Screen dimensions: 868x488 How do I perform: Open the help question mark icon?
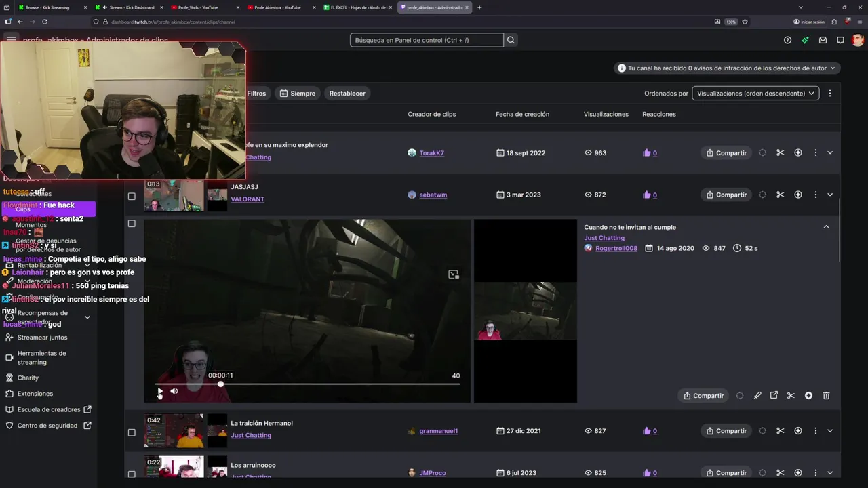pyautogui.click(x=787, y=40)
